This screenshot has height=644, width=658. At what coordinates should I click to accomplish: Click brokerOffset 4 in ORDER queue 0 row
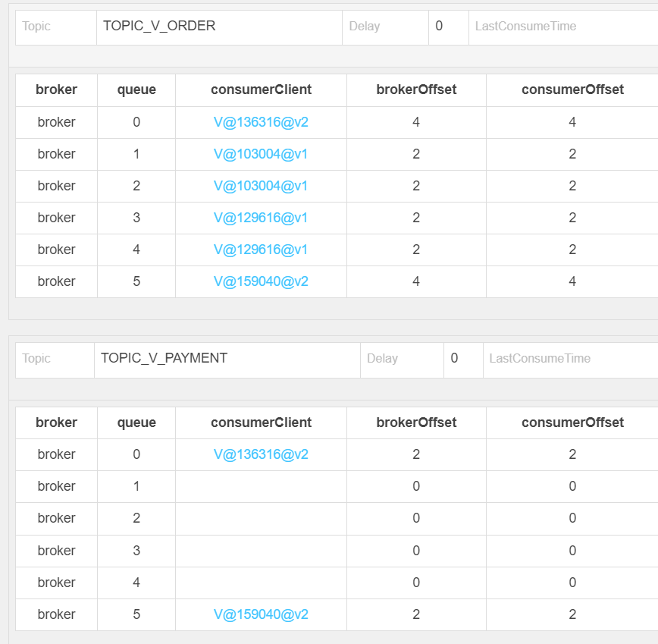[416, 122]
